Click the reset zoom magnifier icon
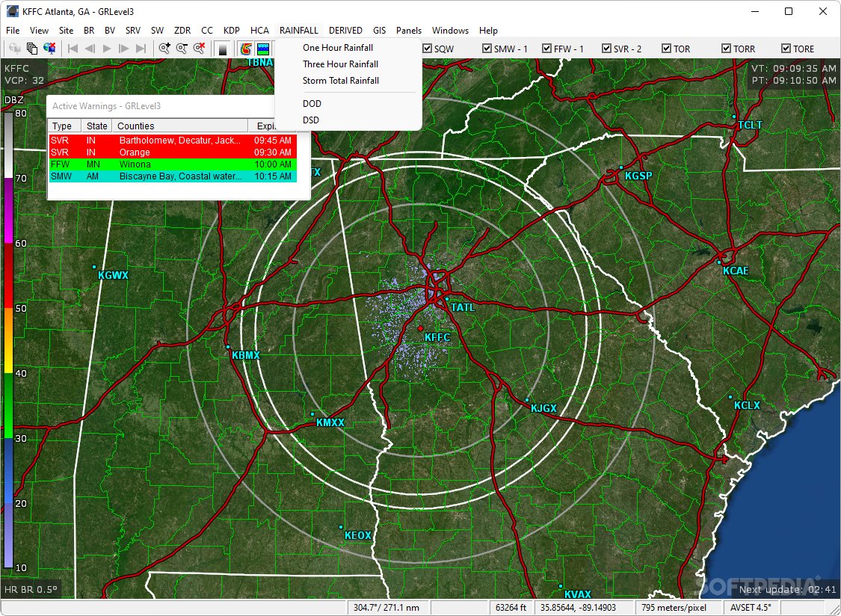841x616 pixels. [199, 49]
